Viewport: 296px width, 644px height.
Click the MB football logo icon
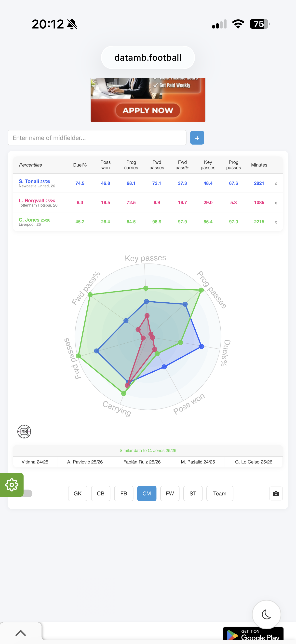[24, 431]
